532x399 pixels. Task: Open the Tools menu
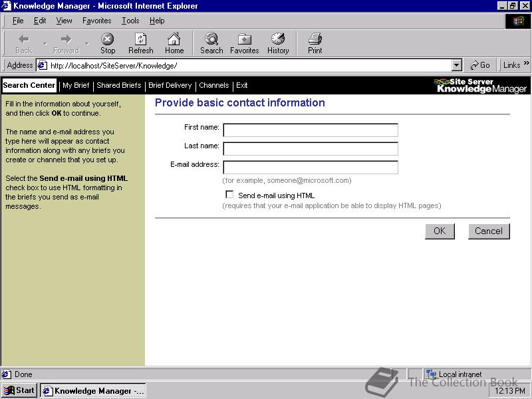pyautogui.click(x=130, y=21)
